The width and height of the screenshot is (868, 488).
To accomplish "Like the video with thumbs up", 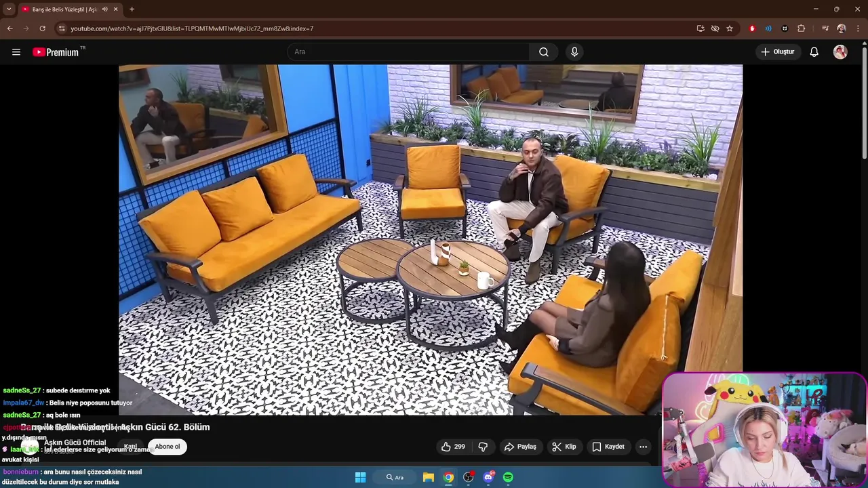I will [453, 447].
